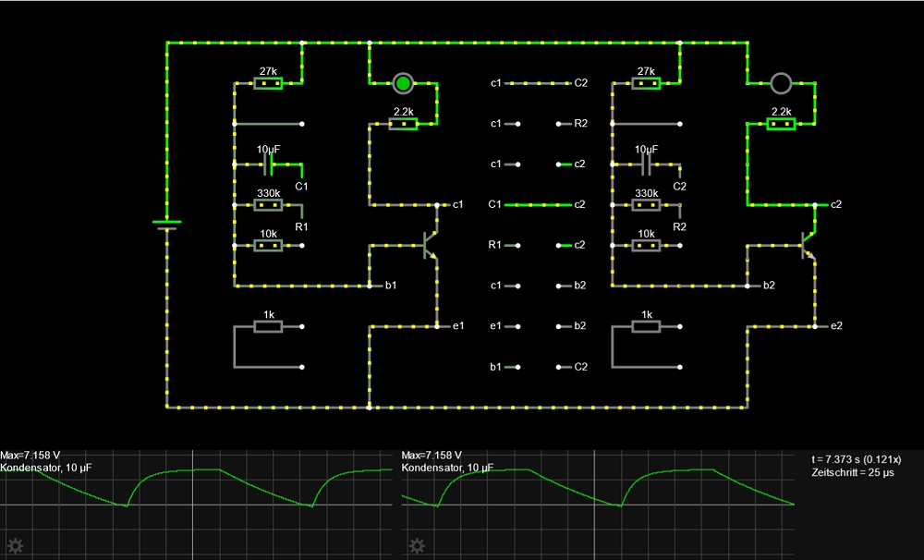Open the closed switch between C1 and c2
Image resolution: width=924 pixels, height=560 pixels.
coord(539,204)
